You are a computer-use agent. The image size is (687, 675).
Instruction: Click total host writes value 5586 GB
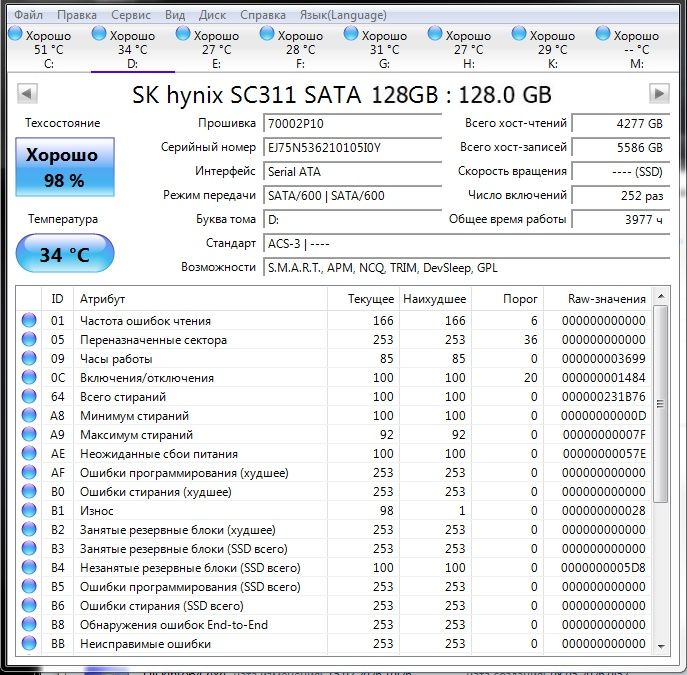[621, 147]
